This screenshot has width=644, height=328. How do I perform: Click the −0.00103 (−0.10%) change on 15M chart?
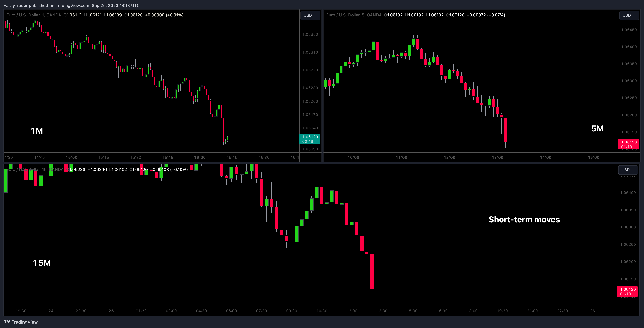pos(169,169)
